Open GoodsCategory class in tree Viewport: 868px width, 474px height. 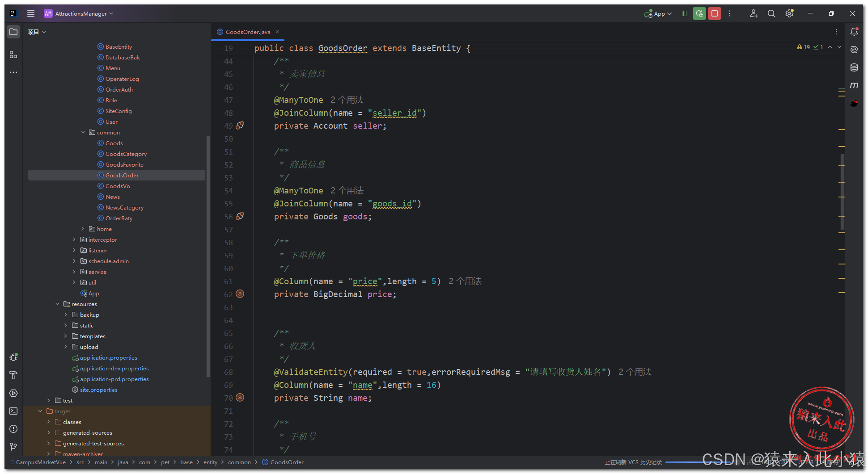126,154
